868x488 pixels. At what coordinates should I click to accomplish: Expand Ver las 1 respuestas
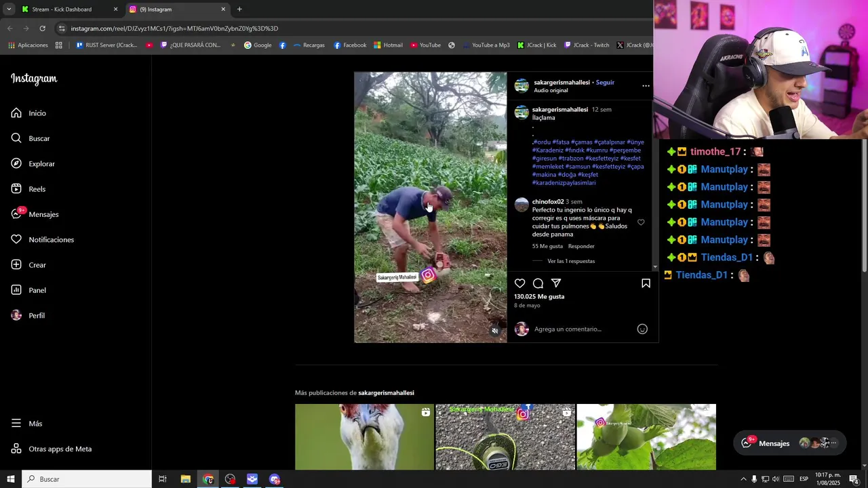[571, 262]
